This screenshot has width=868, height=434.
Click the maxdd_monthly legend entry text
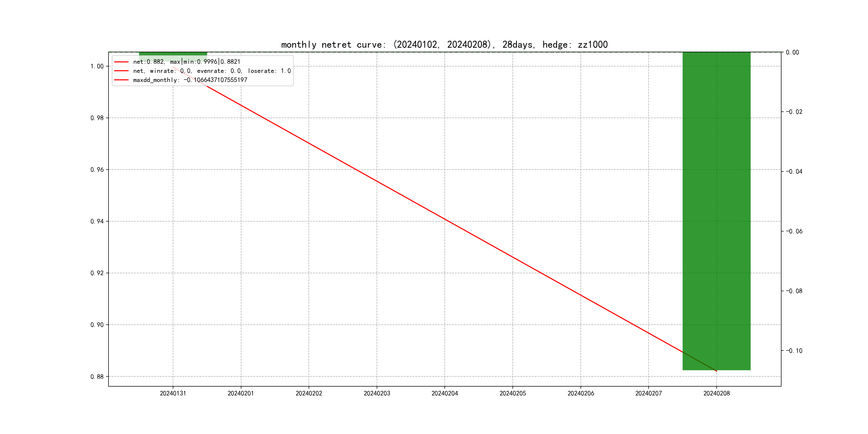click(x=190, y=80)
